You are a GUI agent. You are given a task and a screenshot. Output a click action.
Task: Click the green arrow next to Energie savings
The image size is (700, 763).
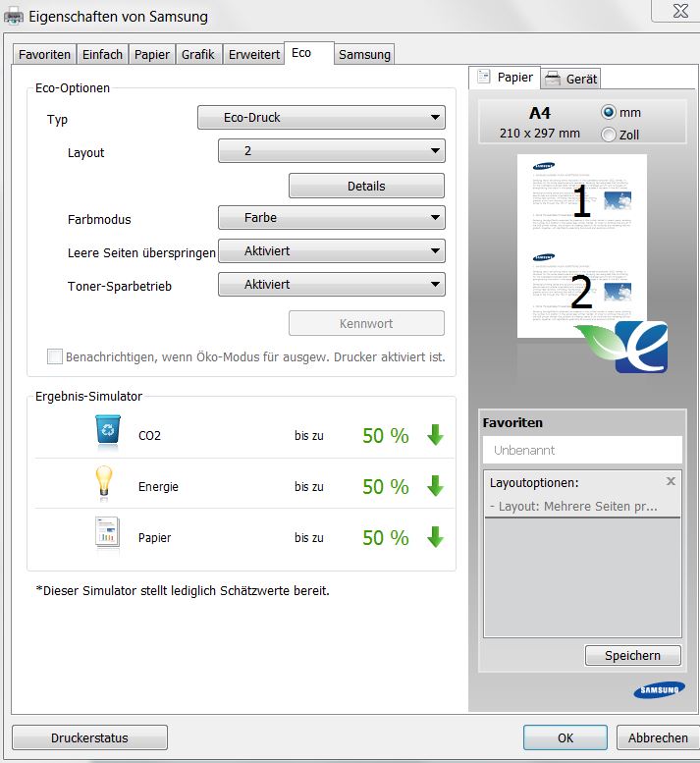(435, 486)
